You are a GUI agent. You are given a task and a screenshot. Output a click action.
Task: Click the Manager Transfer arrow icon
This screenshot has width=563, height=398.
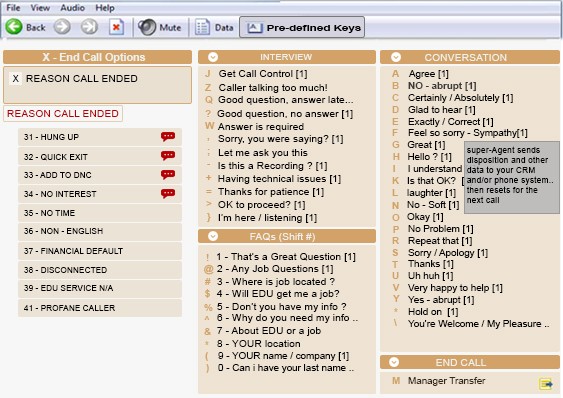click(x=546, y=384)
